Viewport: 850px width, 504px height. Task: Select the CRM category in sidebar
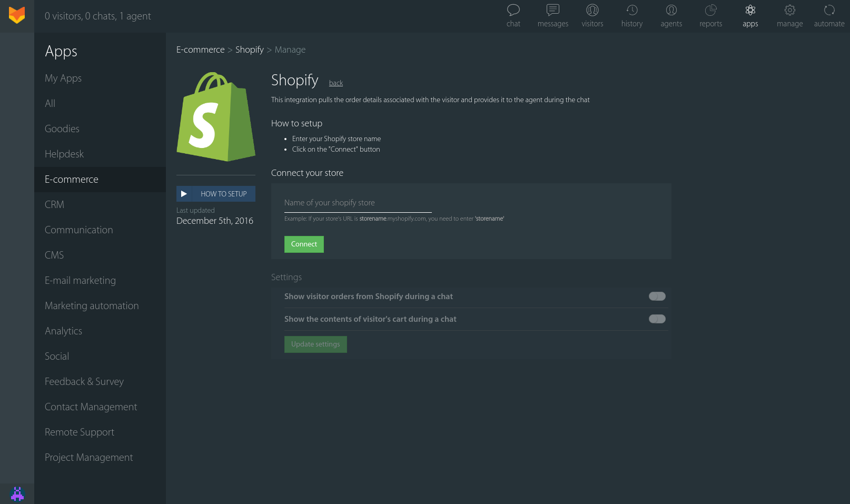54,205
